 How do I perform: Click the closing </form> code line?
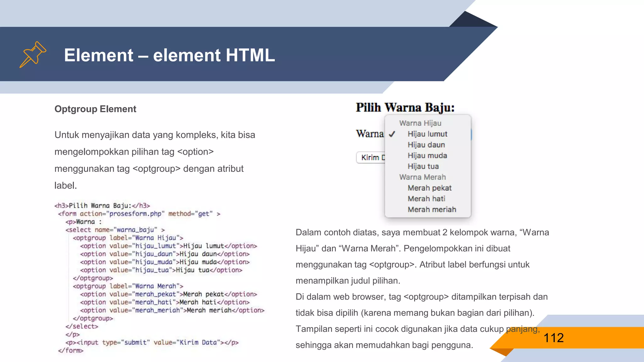click(71, 350)
